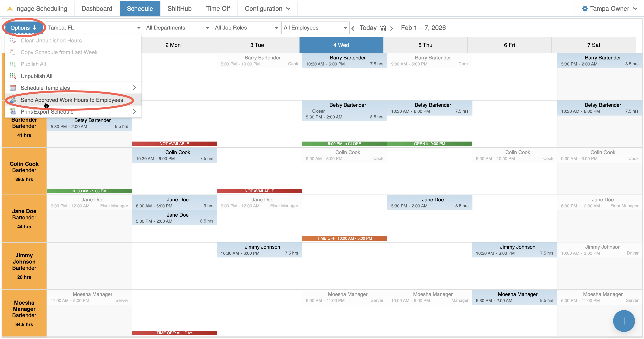Screen dimensions: 644x339
Task: Expand the All Departments dropdown
Action: click(177, 28)
